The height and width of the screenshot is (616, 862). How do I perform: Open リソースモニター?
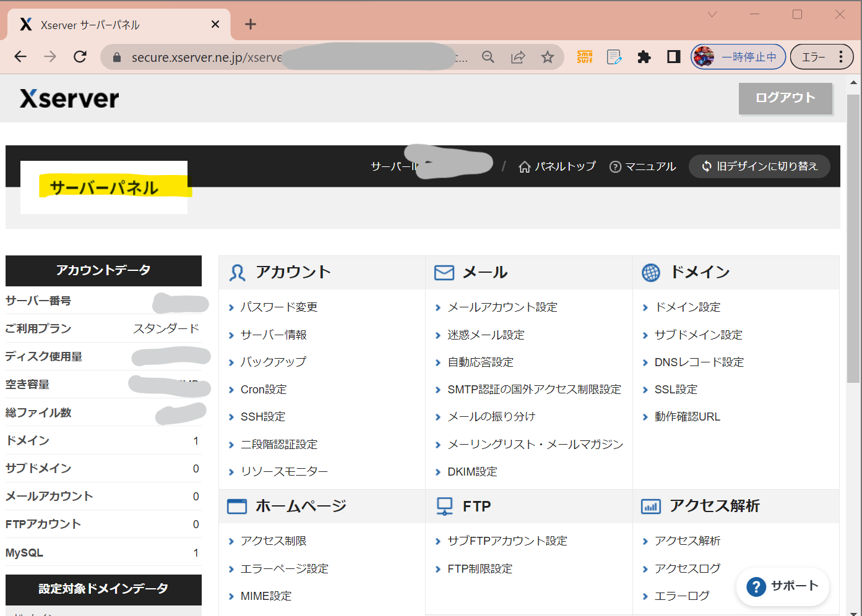coord(285,471)
